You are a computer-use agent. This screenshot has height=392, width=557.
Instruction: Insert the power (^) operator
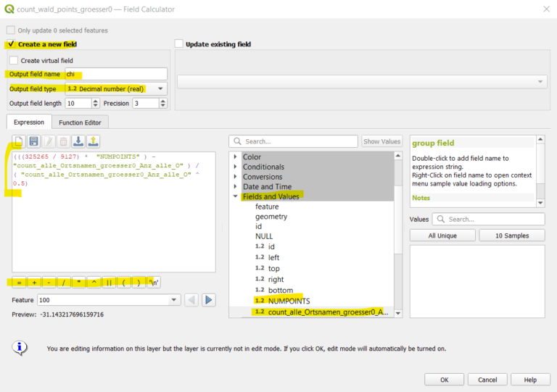point(94,282)
